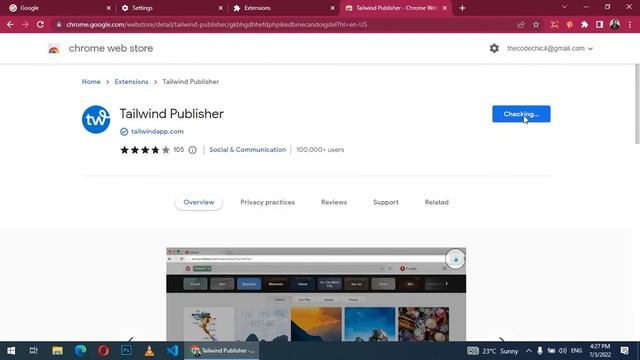Select the Overview tab
Screen dimensions: 640x360
pos(199,202)
